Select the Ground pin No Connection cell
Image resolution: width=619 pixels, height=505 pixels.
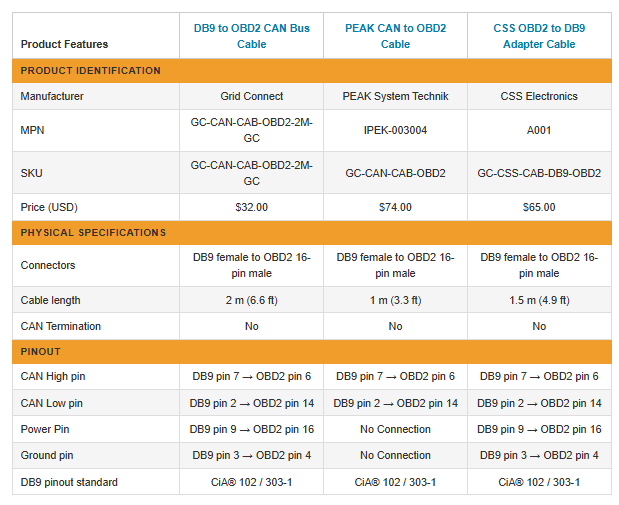pos(395,456)
